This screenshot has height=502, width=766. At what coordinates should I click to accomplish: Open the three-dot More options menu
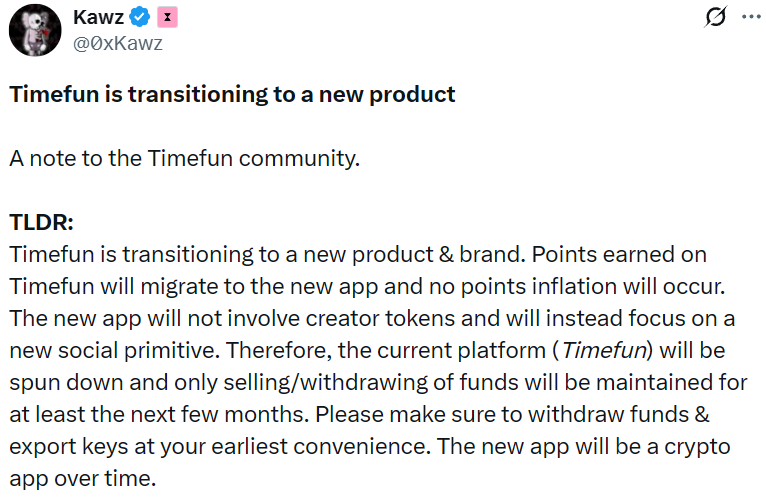tap(750, 18)
